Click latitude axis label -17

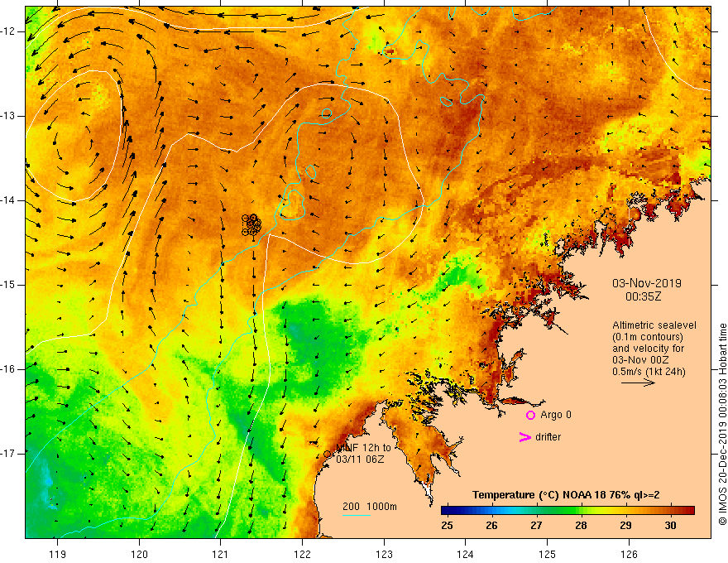9,454
